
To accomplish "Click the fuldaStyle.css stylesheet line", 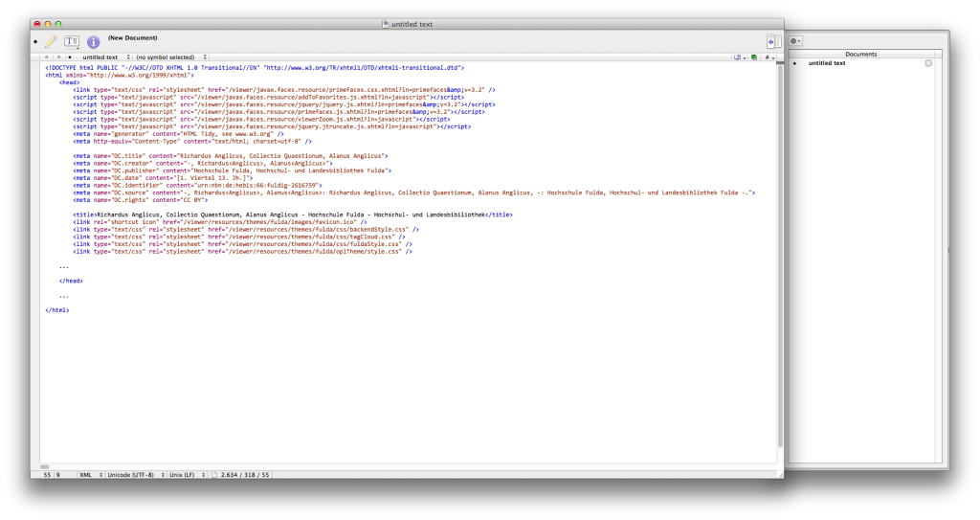I will coord(242,244).
